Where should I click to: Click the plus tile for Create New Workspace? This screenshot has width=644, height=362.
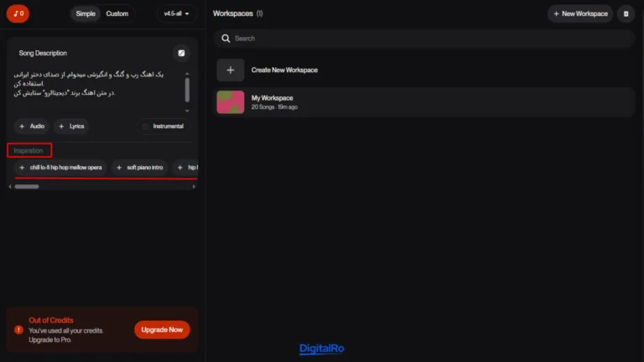coord(231,70)
